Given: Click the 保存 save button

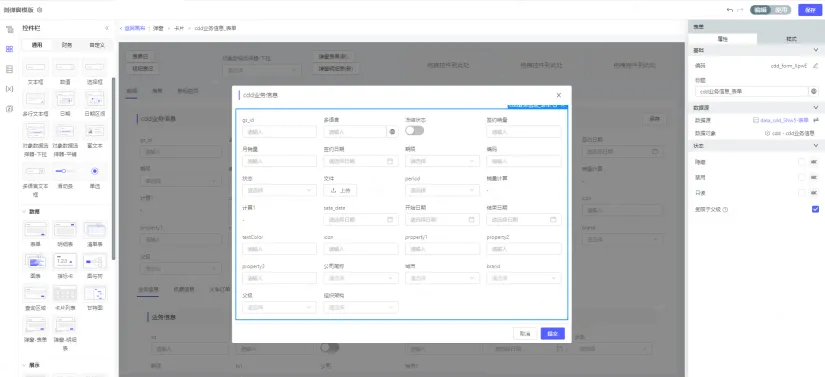Looking at the screenshot, I should pyautogui.click(x=810, y=10).
